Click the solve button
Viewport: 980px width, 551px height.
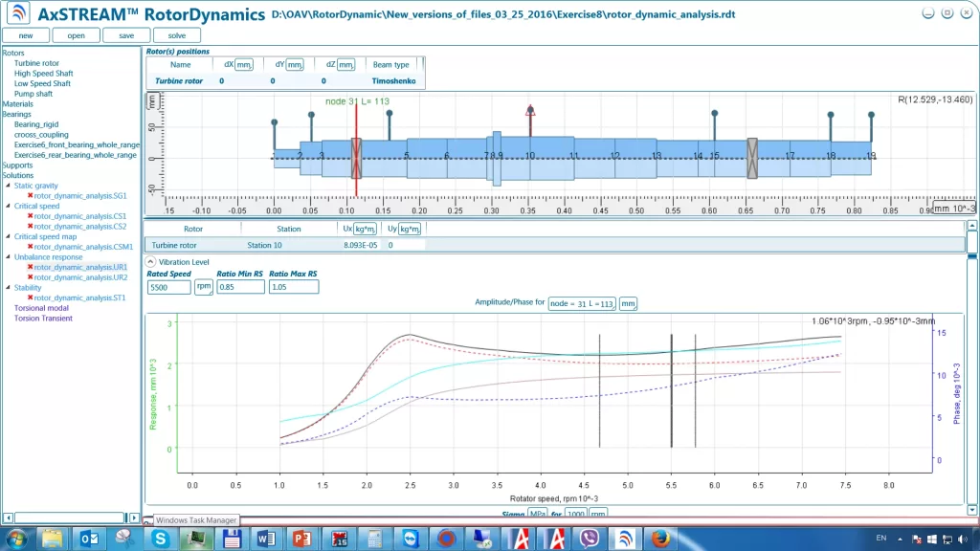click(177, 35)
